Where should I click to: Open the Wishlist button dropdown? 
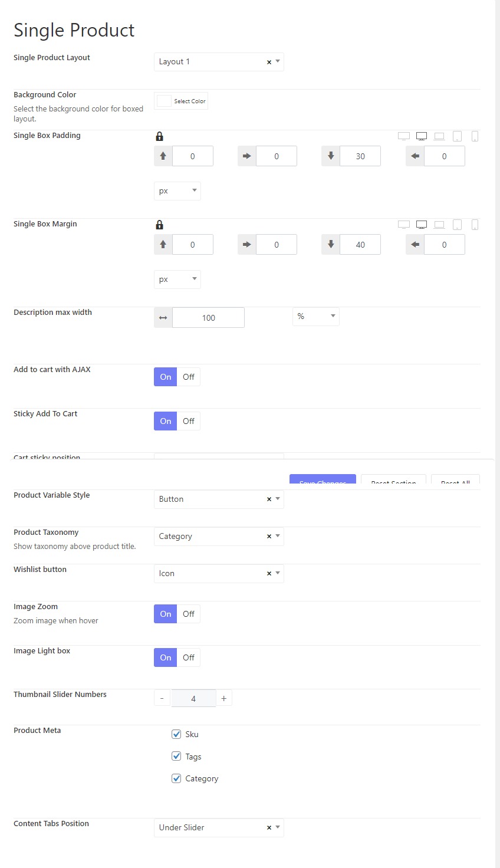click(x=219, y=574)
